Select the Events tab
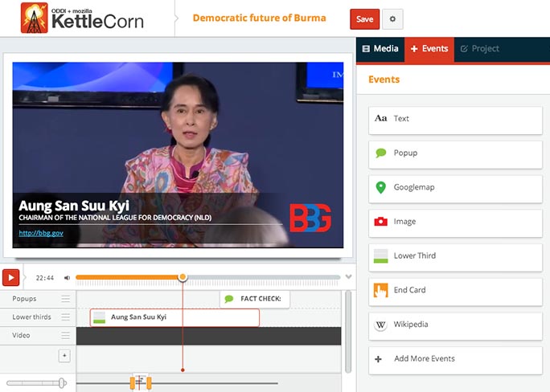Image resolution: width=550 pixels, height=392 pixels. [429, 49]
